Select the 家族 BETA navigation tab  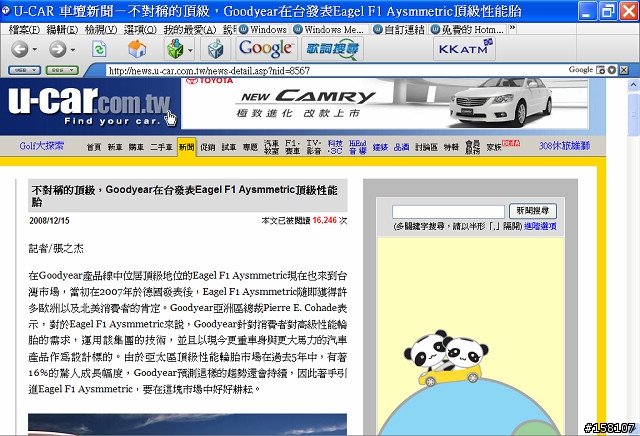point(503,146)
